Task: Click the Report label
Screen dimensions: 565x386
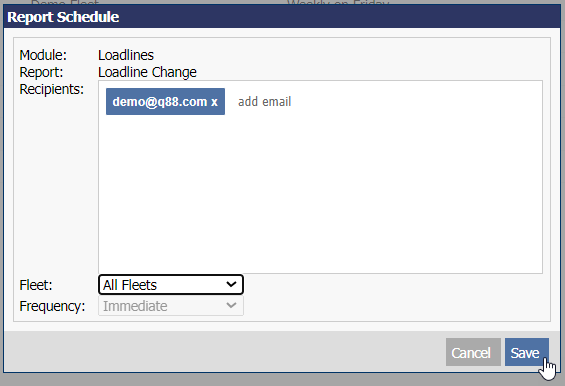Action: (x=41, y=72)
